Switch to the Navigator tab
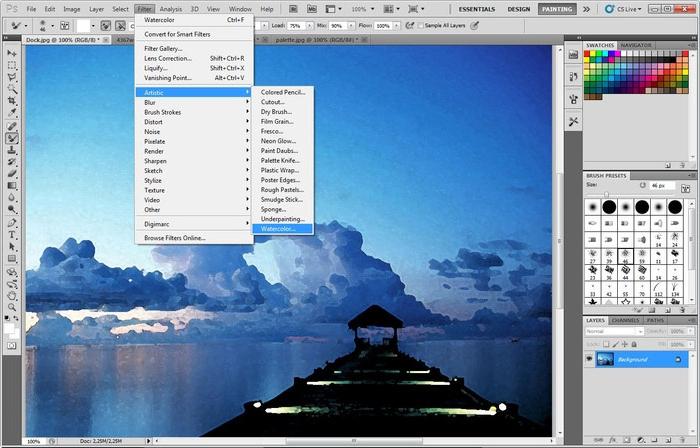700x448 pixels. tap(636, 45)
